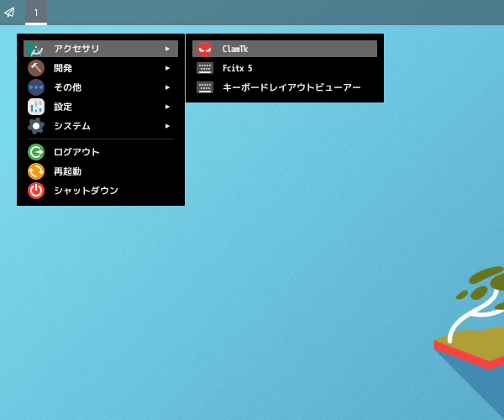Expand the 開発 submenu arrow
Viewport: 504px width, 420px height.
pos(167,68)
